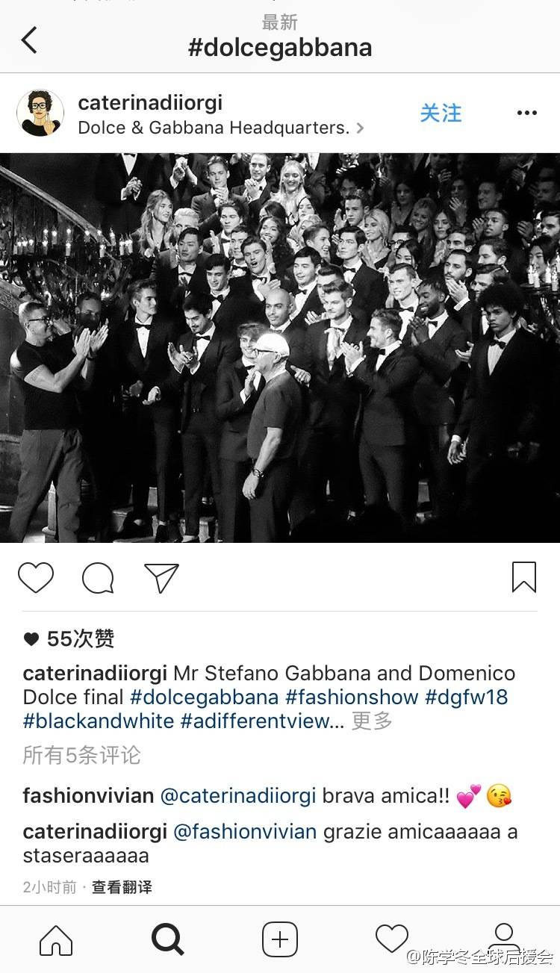Like the post with the heart icon
Viewport: 560px width, 973px height.
(36, 577)
